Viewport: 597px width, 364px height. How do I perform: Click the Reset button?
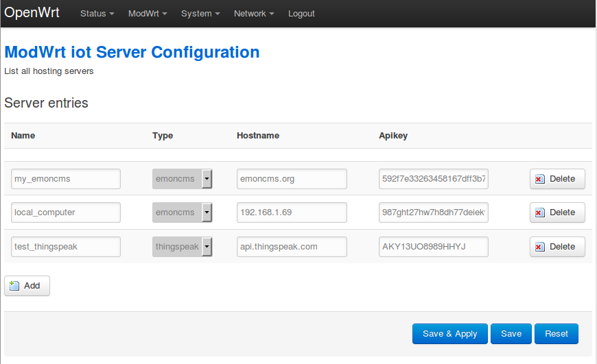[557, 334]
